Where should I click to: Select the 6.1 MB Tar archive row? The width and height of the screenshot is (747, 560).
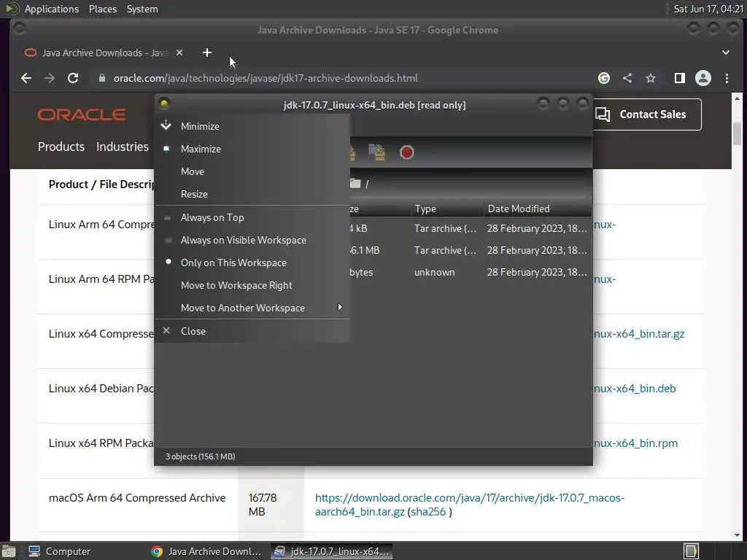471,251
